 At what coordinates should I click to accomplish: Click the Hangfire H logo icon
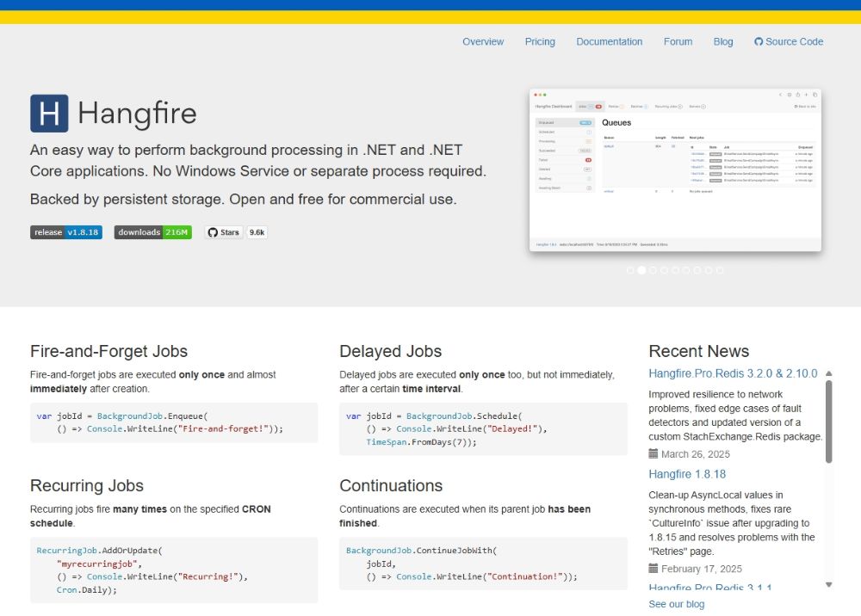tap(49, 114)
